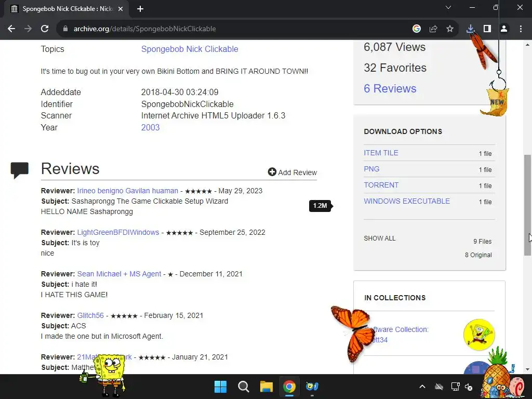Toggle Chrome side panel
This screenshot has width=532, height=399.
pyautogui.click(x=487, y=29)
